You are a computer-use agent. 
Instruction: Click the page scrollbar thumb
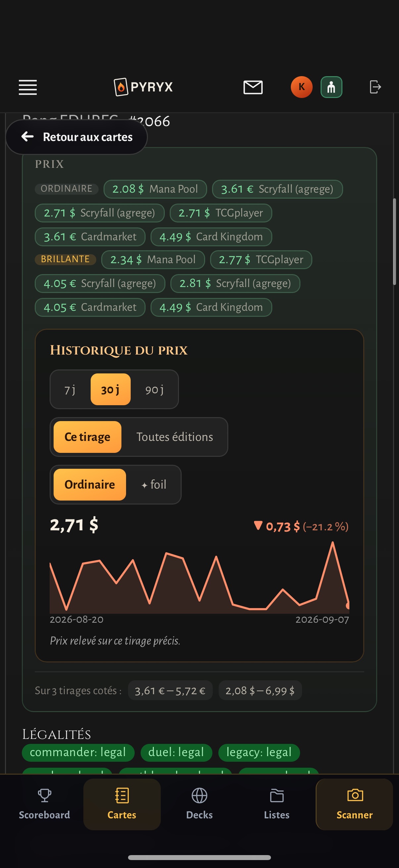(x=395, y=242)
